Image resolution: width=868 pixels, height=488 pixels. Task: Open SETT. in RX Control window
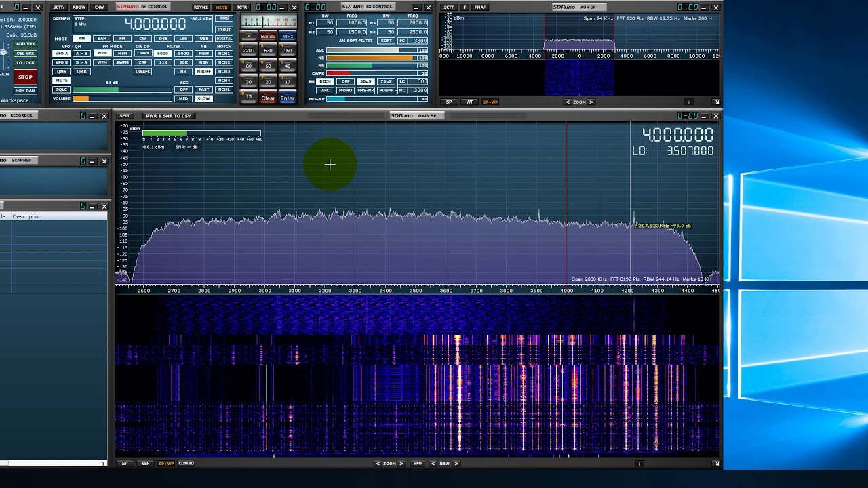pyautogui.click(x=58, y=7)
